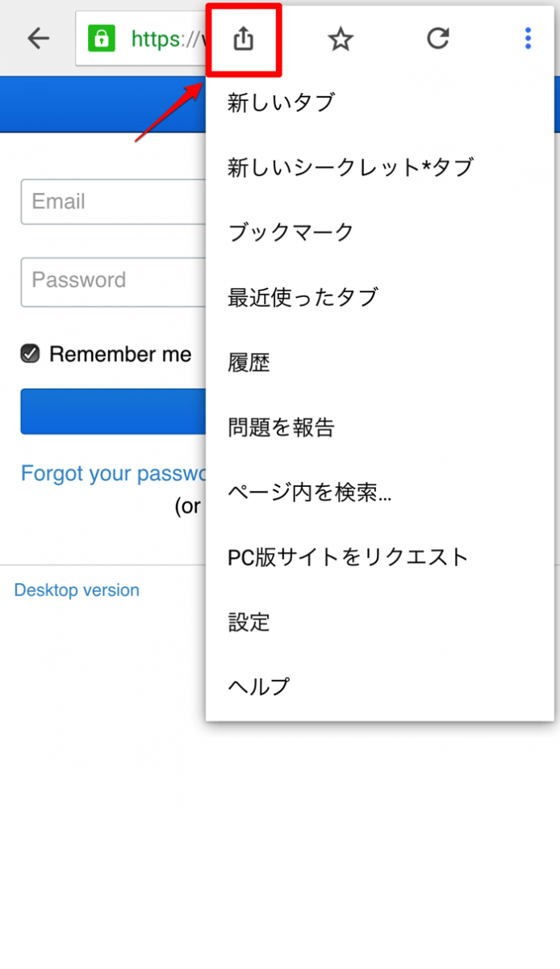The height and width of the screenshot is (969, 560).
Task: Tap the Share icon in the toolbar
Action: 244,38
